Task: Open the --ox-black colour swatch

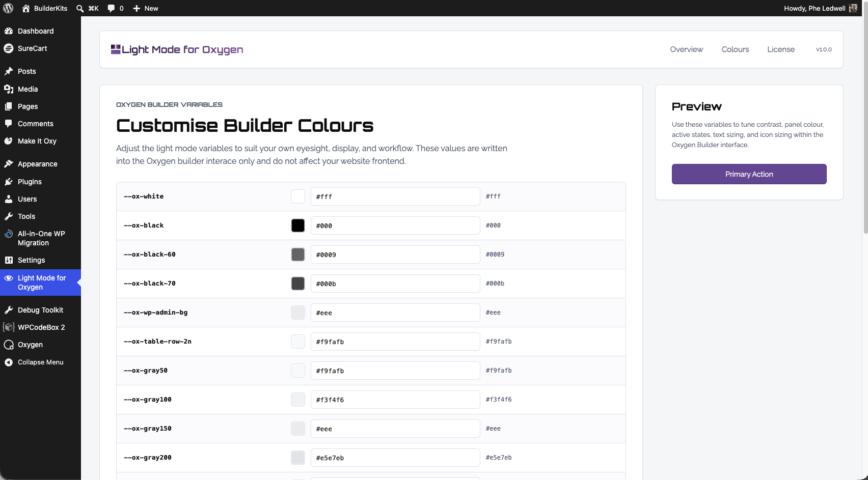Action: click(298, 225)
